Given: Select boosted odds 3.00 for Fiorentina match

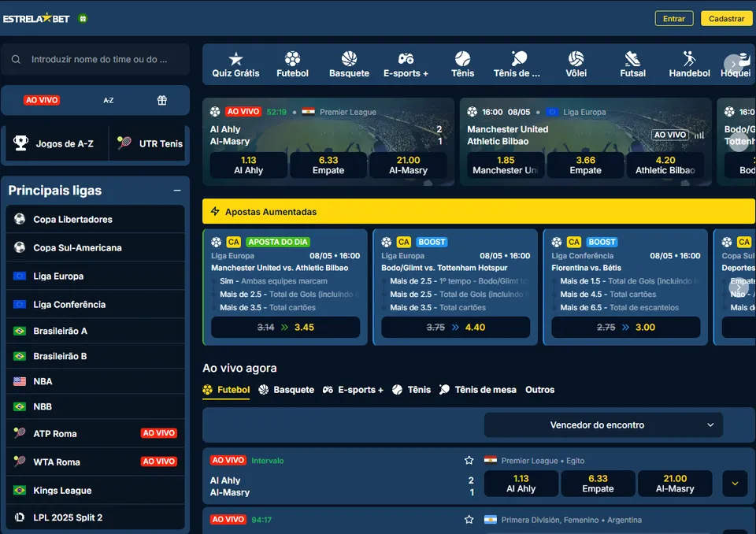Looking at the screenshot, I should click(x=626, y=327).
